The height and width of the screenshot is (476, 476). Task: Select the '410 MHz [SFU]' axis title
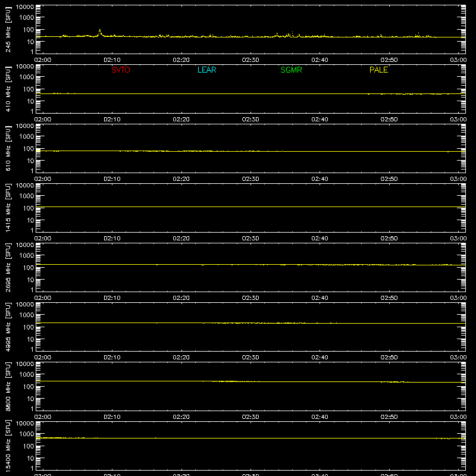point(8,89)
